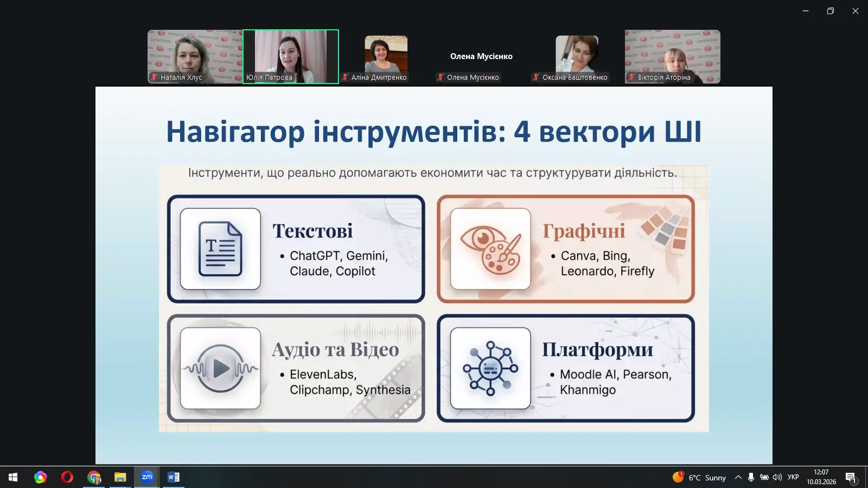This screenshot has width=868, height=488.
Task: Select Олена Мусієнко participant tile
Action: point(481,56)
